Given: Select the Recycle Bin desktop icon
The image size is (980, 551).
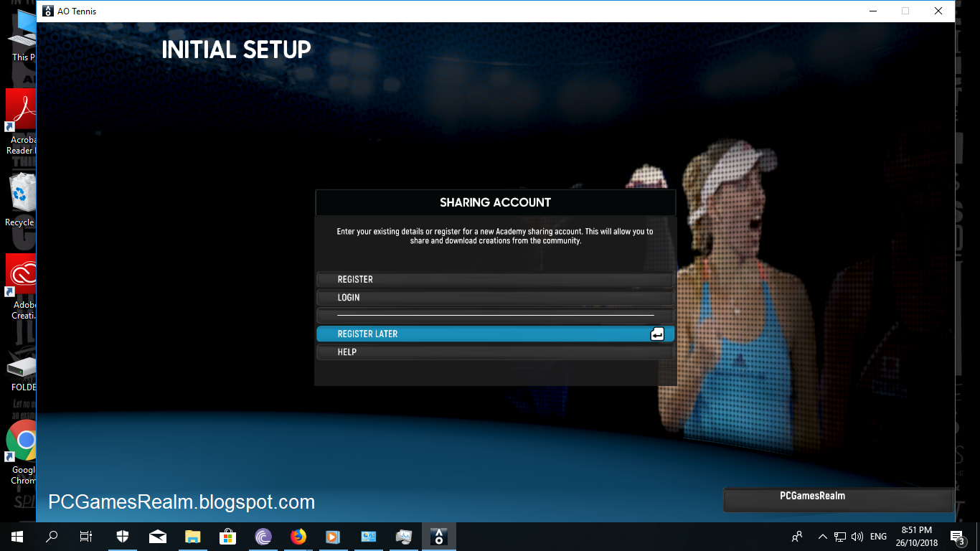Looking at the screenshot, I should click(21, 200).
